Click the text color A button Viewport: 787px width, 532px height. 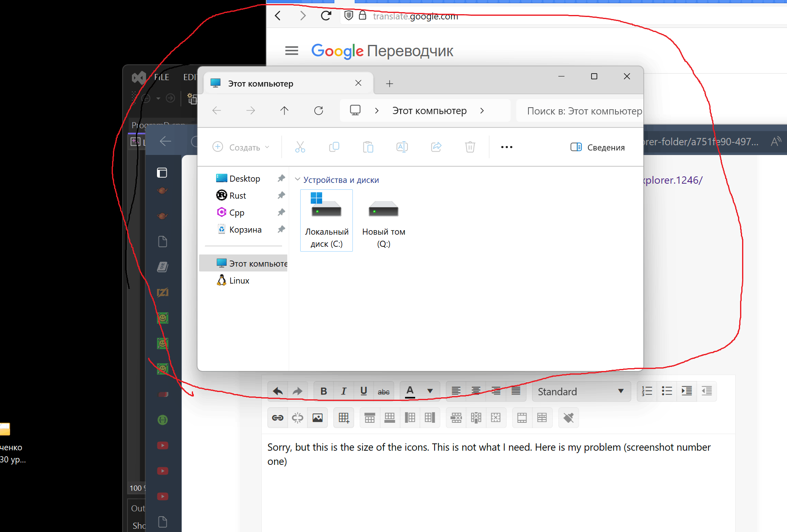(410, 391)
